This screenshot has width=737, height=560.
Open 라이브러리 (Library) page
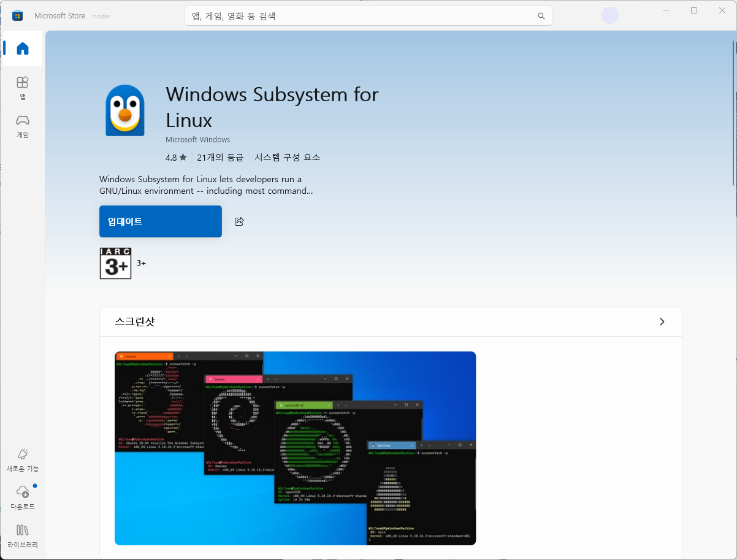click(23, 535)
